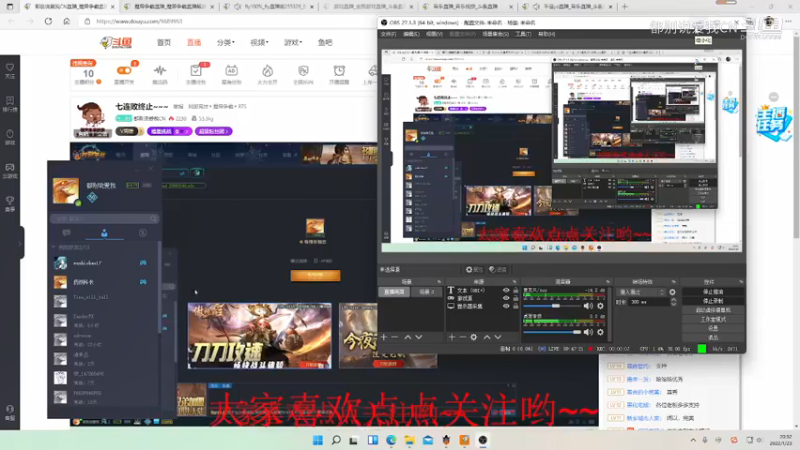Add a new scene with the plus icon
Image resolution: width=800 pixels, height=450 pixels.
click(384, 337)
